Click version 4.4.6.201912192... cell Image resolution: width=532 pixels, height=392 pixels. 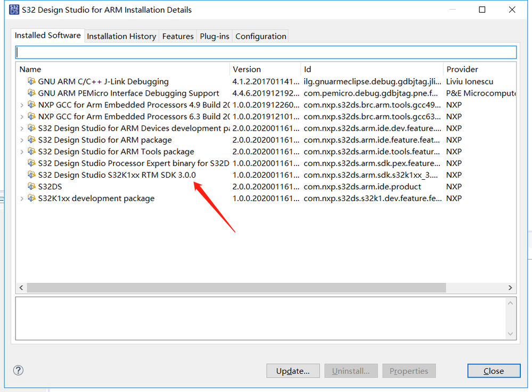266,93
